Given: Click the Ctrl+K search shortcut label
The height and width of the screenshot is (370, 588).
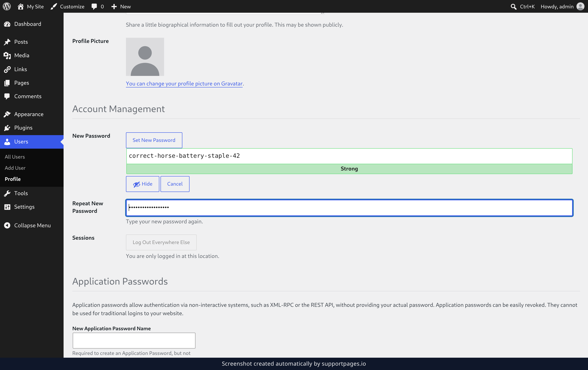Looking at the screenshot, I should click(x=527, y=7).
